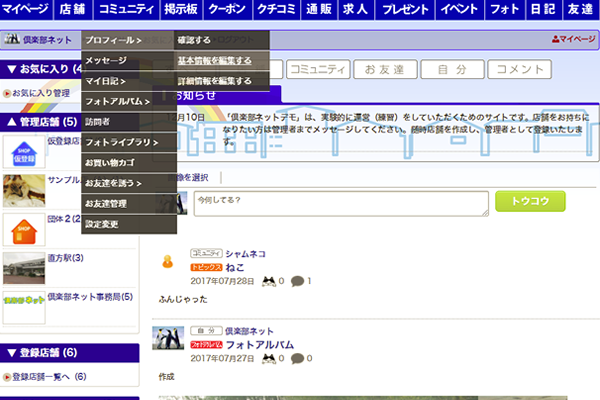The width and height of the screenshot is (600, 400).
Task: Select メッセージ in the dropdown menu
Action: point(129,60)
